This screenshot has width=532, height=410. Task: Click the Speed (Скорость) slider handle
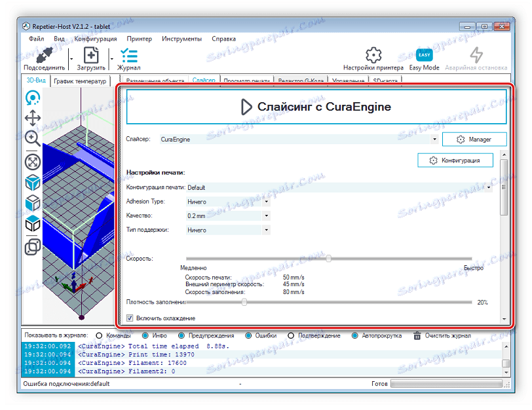(x=328, y=259)
